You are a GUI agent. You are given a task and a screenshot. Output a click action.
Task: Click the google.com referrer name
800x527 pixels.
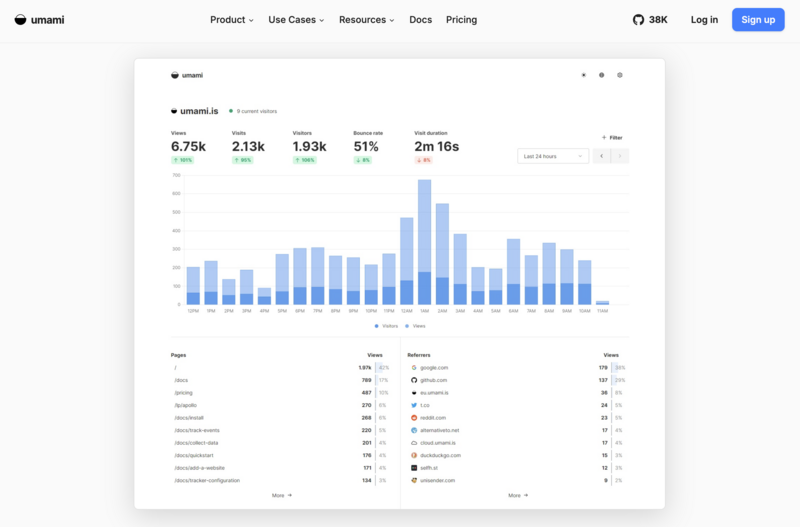(434, 367)
